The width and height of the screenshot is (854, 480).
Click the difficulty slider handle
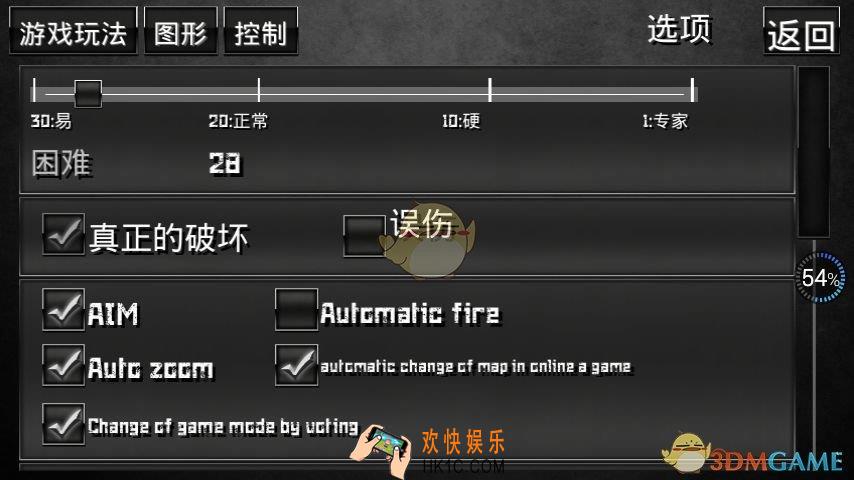coord(88,94)
